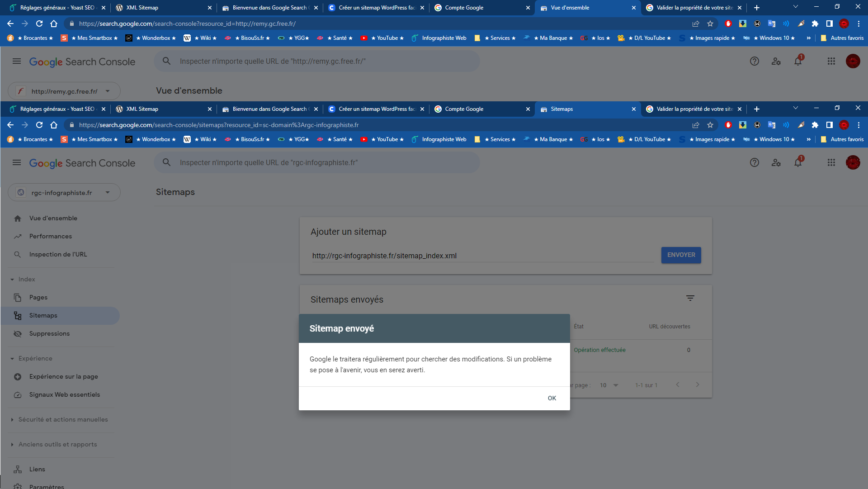Reload the Sitemaps page
This screenshot has width=868, height=489.
(39, 125)
